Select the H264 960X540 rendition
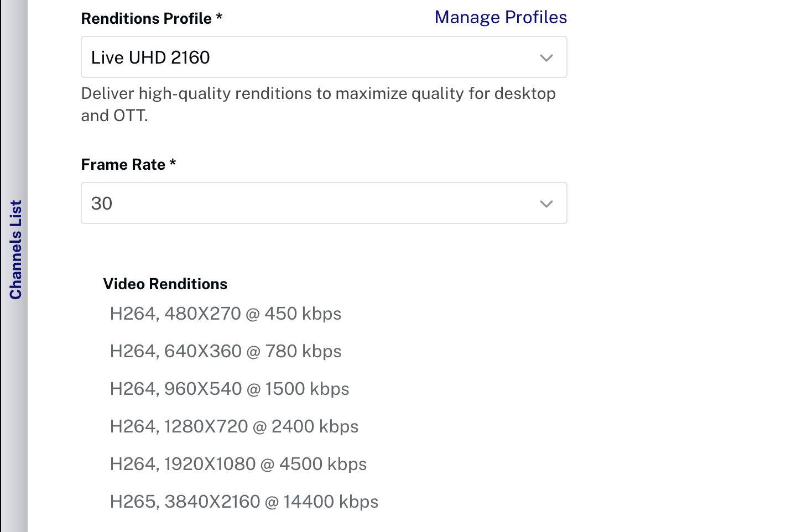The image size is (802, 532). 230,388
